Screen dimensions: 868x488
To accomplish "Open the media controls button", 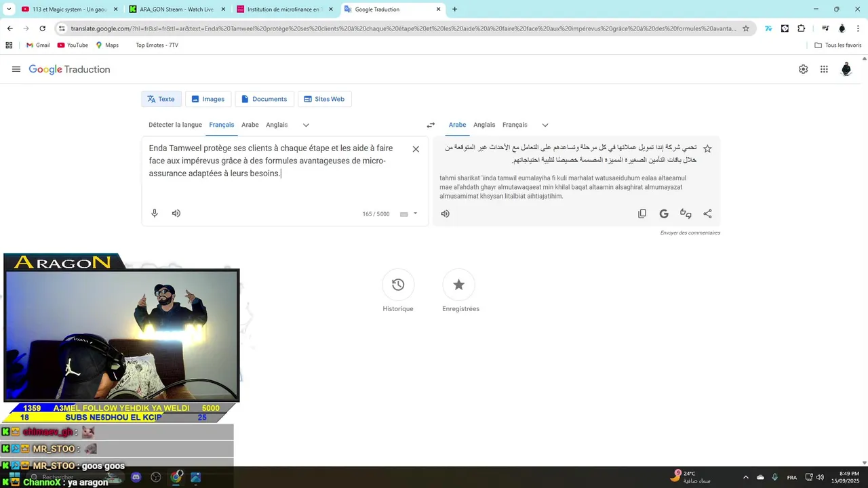I will [x=825, y=28].
